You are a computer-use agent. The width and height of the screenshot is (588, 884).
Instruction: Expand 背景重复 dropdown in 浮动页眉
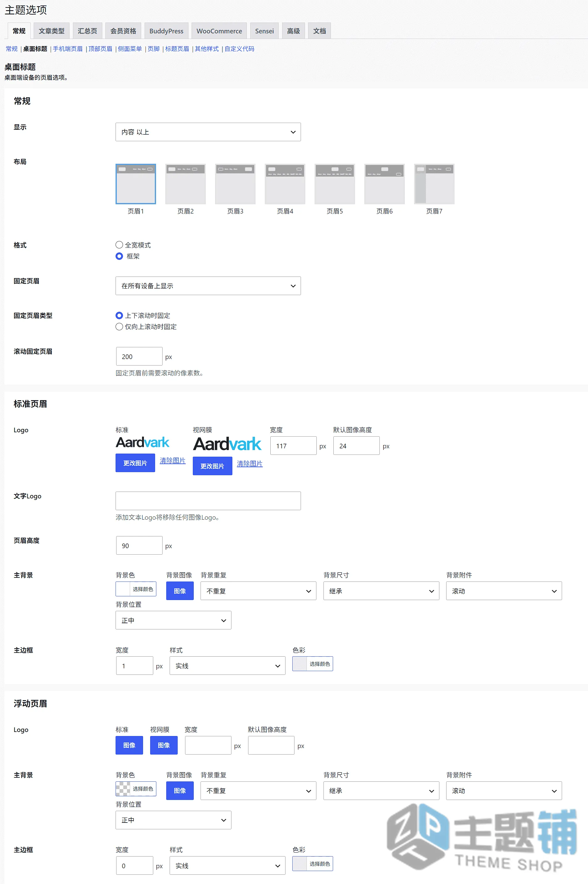(258, 791)
